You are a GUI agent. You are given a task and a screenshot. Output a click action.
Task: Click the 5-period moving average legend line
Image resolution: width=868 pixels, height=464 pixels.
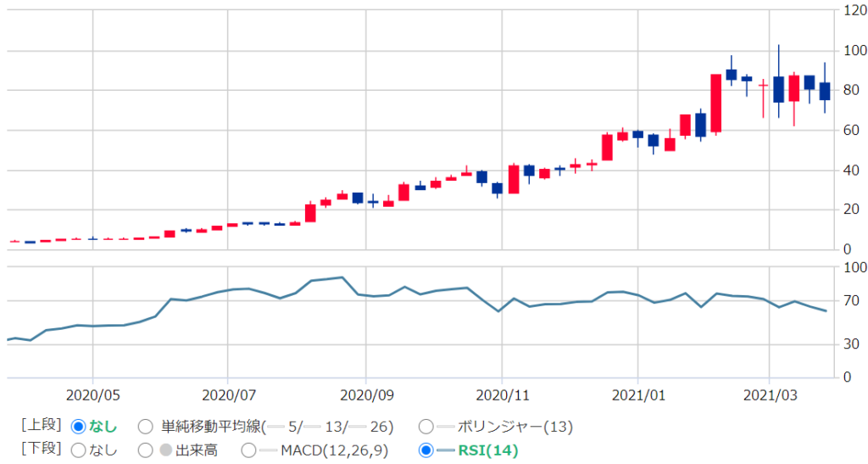(x=277, y=426)
